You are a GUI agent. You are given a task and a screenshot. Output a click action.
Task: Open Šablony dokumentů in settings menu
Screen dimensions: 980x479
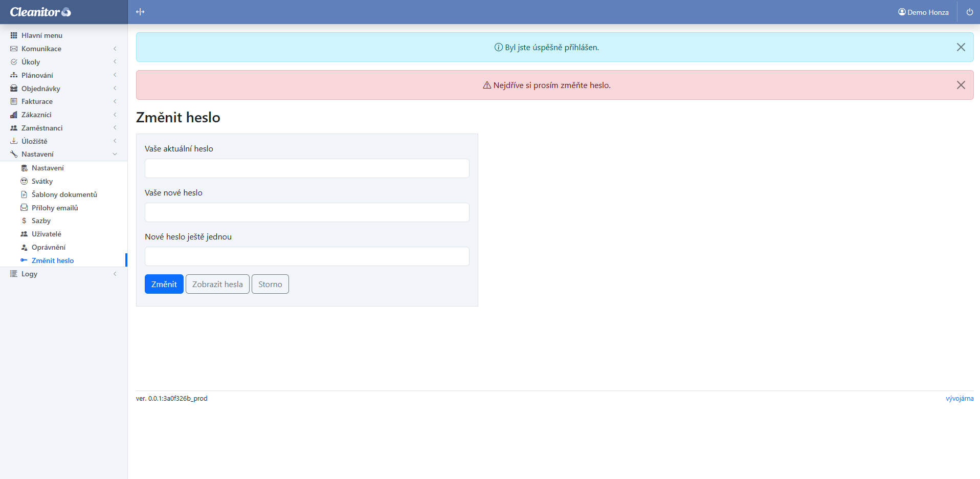[x=64, y=194]
